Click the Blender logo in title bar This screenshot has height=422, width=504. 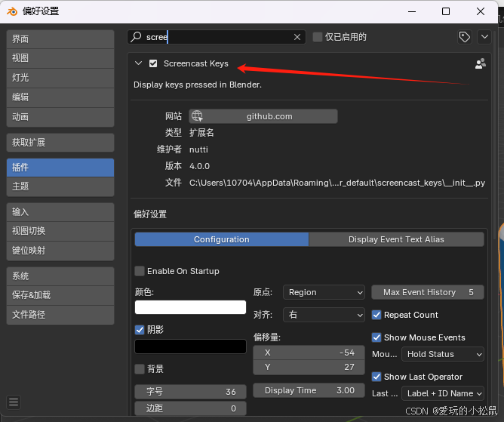point(12,11)
